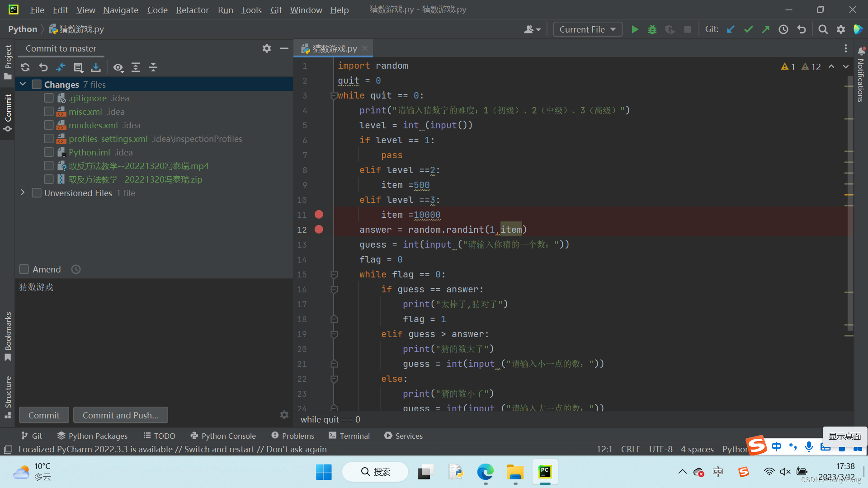Click Collapse All in the Commit toolbar

(153, 68)
